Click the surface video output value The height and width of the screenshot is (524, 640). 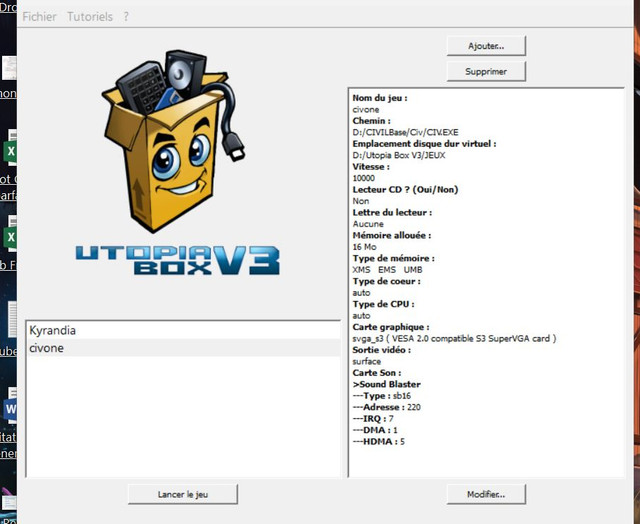367,361
